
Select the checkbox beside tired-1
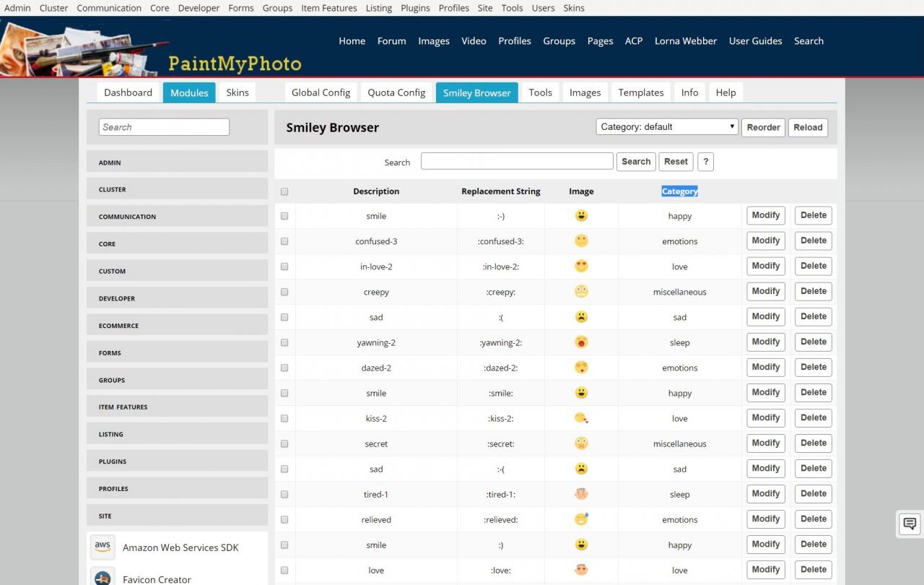[284, 494]
